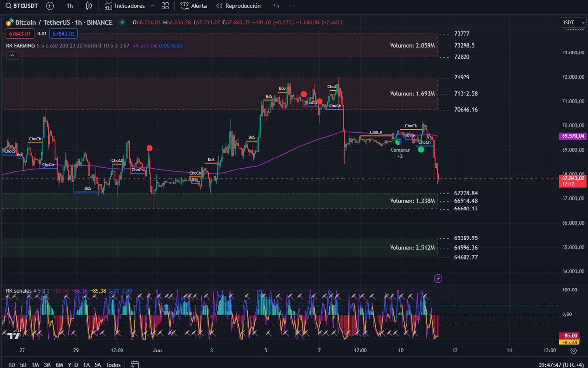588x368 pixels.
Task: Open the Indicadores dialog
Action: 124,6
